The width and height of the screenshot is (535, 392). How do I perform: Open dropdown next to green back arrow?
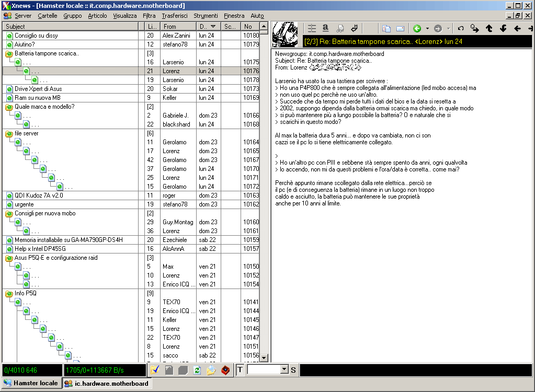427,28
